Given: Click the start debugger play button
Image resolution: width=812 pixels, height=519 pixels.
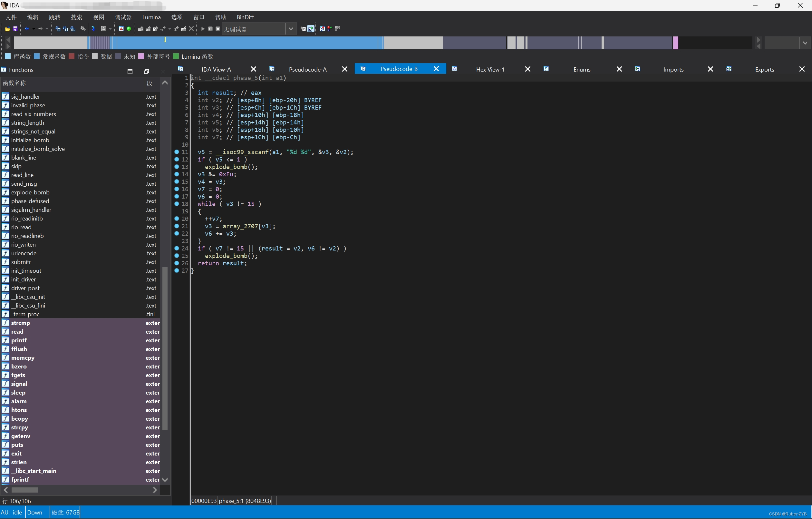Looking at the screenshot, I should tap(203, 29).
